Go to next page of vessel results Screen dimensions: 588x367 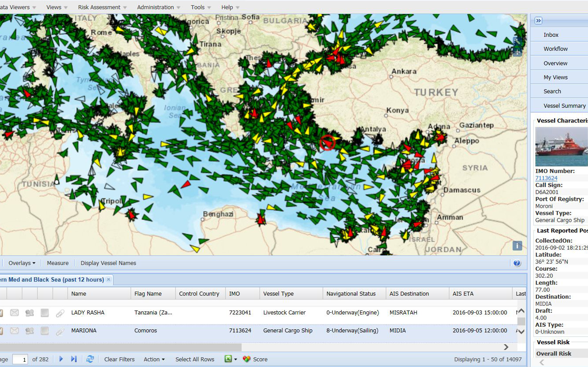pos(61,359)
